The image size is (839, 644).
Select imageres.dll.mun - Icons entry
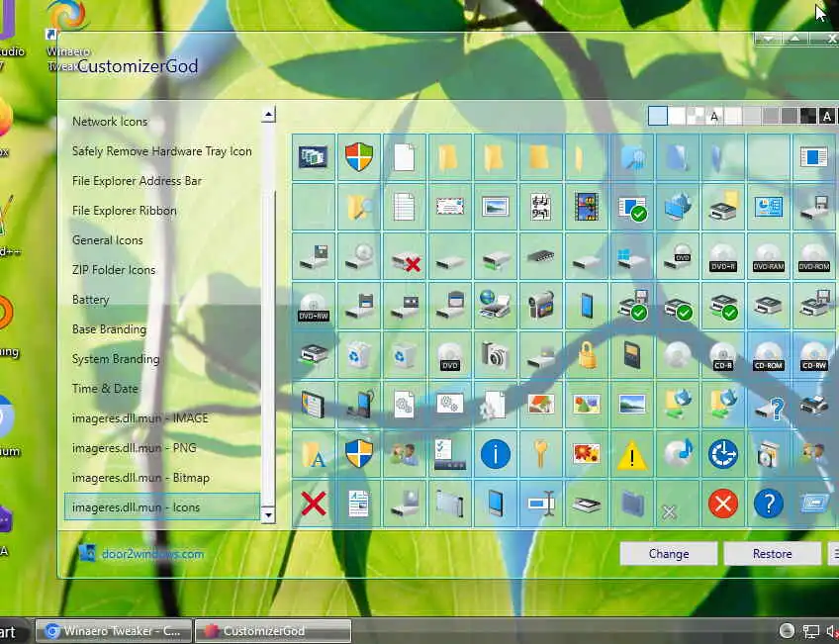pyautogui.click(x=162, y=507)
